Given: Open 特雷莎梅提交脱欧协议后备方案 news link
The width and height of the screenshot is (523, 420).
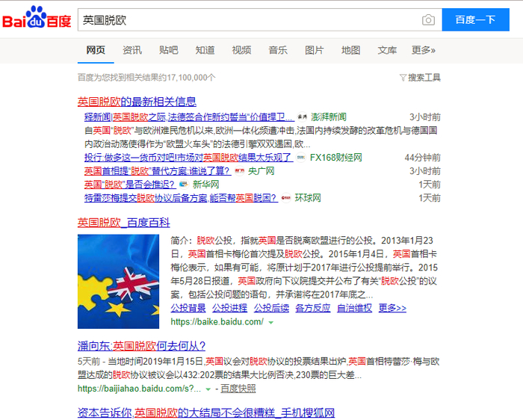Looking at the screenshot, I should click(181, 198).
